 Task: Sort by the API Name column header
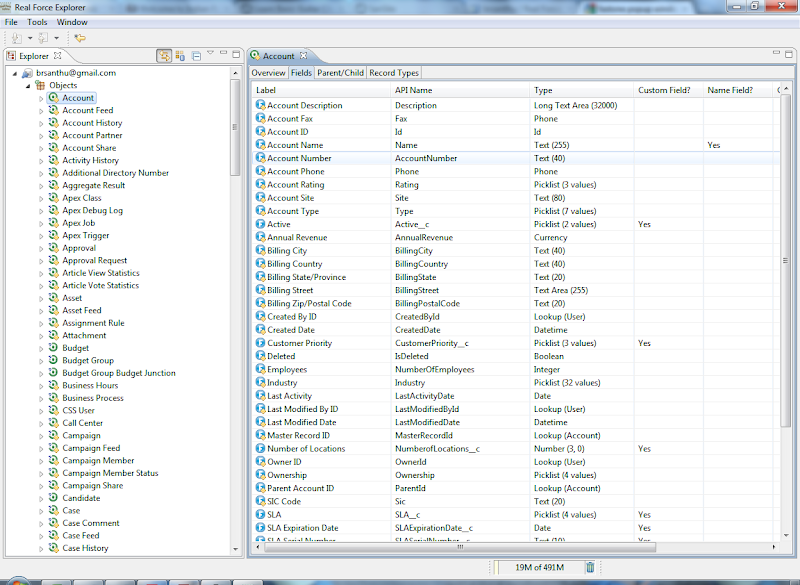pos(460,90)
